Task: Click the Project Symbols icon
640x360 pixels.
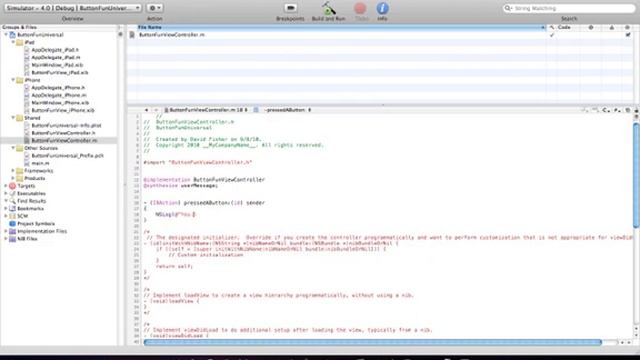Action: tap(13, 224)
